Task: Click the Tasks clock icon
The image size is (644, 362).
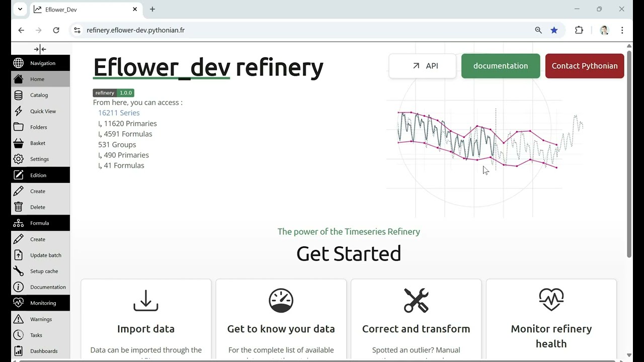Action: [x=19, y=335]
